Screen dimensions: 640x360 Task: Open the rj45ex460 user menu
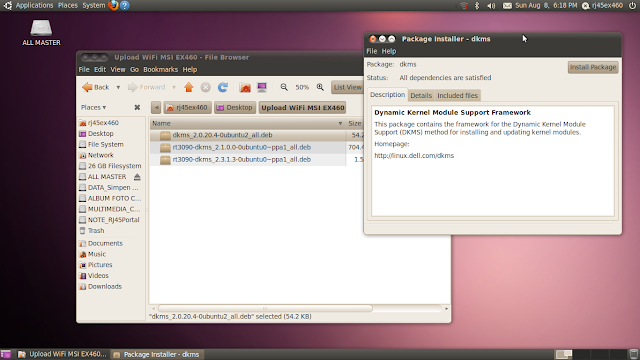click(603, 5)
